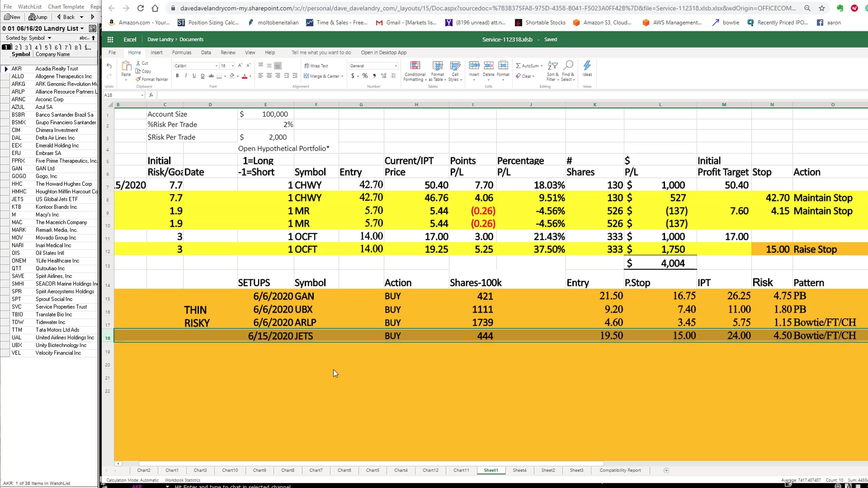The image size is (868, 488).
Task: Apply Italic formatting in ribbon
Action: [x=186, y=76]
